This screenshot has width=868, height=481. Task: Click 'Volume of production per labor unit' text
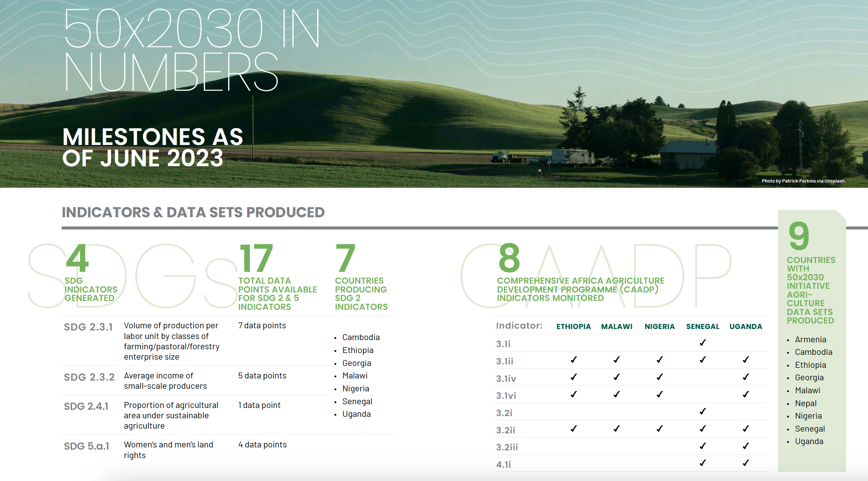pos(172,341)
